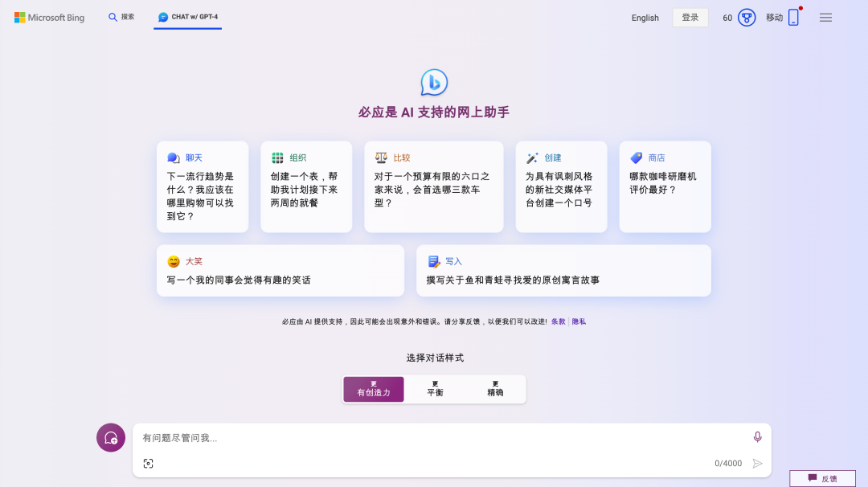The height and width of the screenshot is (487, 868).
Task: Select the 创建 social media card
Action: click(561, 186)
